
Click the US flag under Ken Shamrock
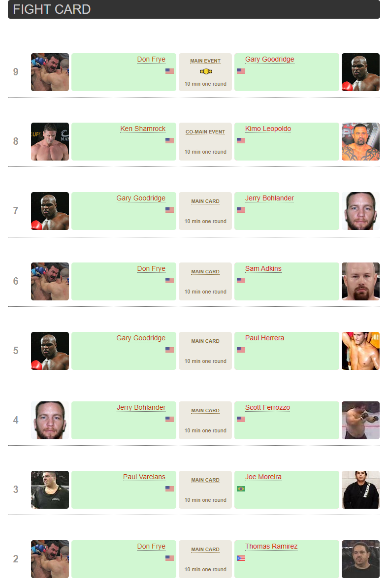tap(169, 140)
